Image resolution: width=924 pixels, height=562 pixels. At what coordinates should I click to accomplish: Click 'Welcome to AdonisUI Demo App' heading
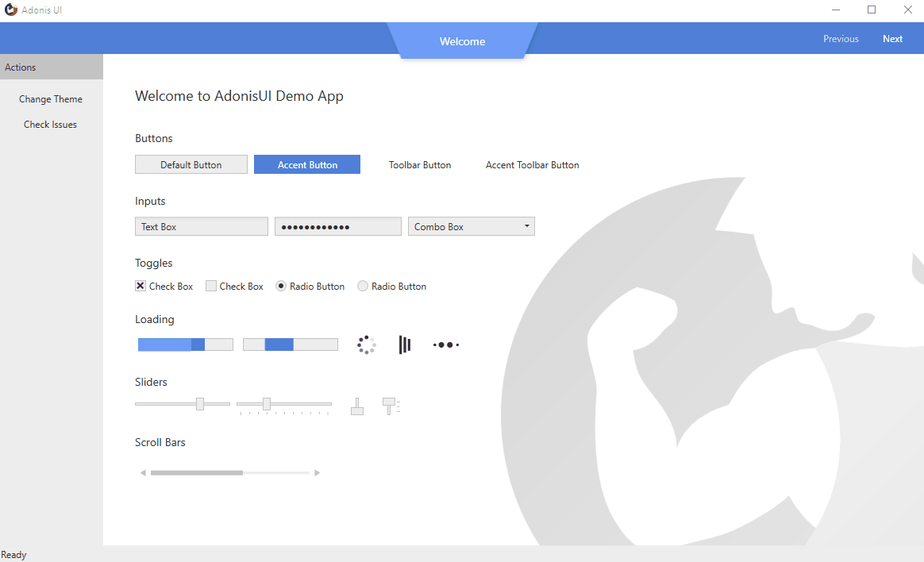239,96
